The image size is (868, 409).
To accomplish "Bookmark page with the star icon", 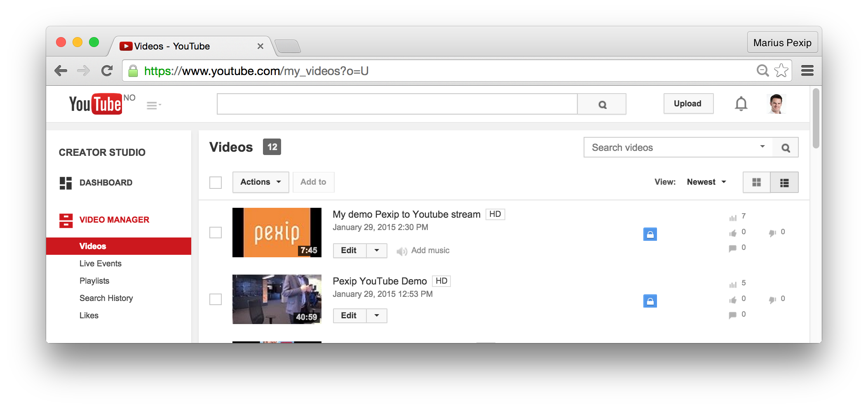I will point(781,71).
